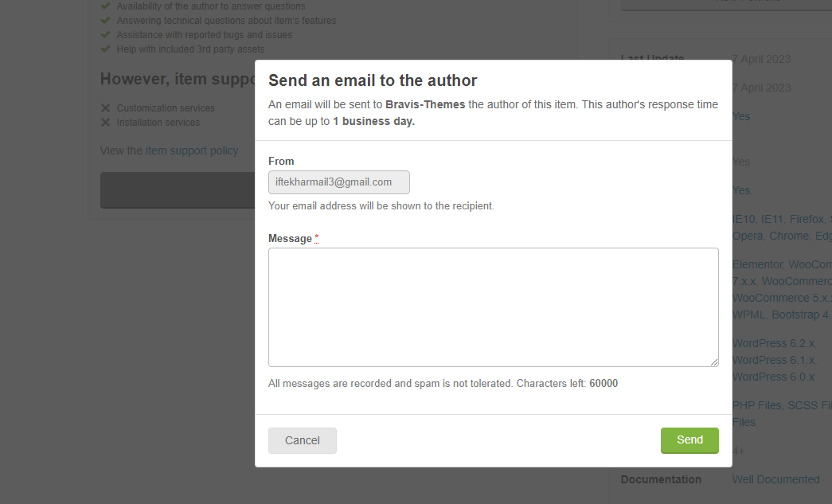Select the WordPress 6.1.x link
The image size is (832, 504).
point(774,360)
